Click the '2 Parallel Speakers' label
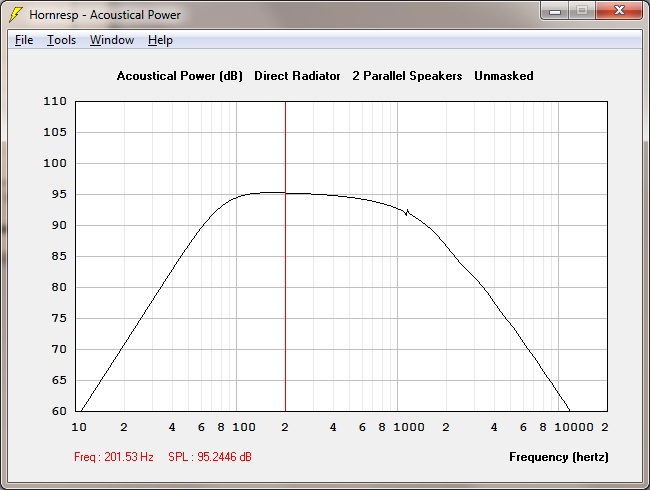The height and width of the screenshot is (490, 650). 407,76
